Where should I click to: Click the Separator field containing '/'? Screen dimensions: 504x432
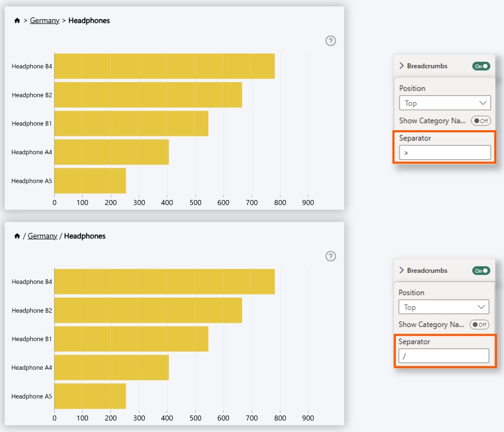click(x=443, y=356)
